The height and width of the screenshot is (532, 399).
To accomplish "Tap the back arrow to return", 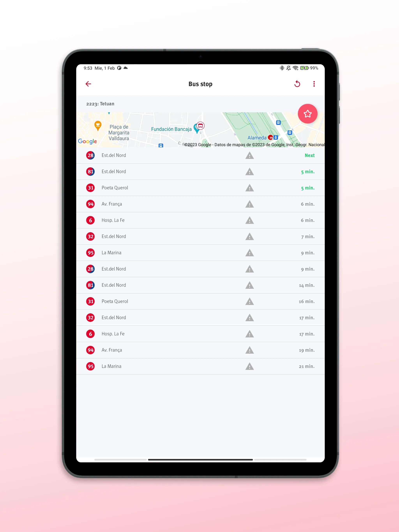I will [89, 84].
